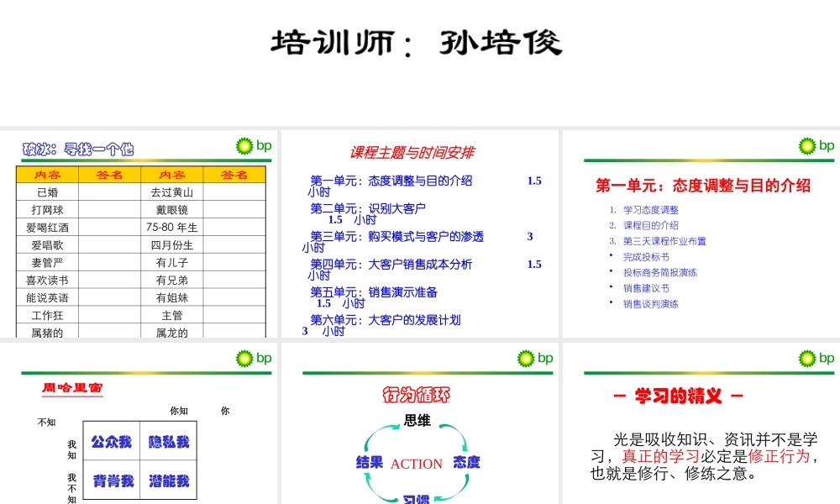The height and width of the screenshot is (504, 840).
Task: Select the 75-80 年生 table cell
Action: pyautogui.click(x=172, y=228)
